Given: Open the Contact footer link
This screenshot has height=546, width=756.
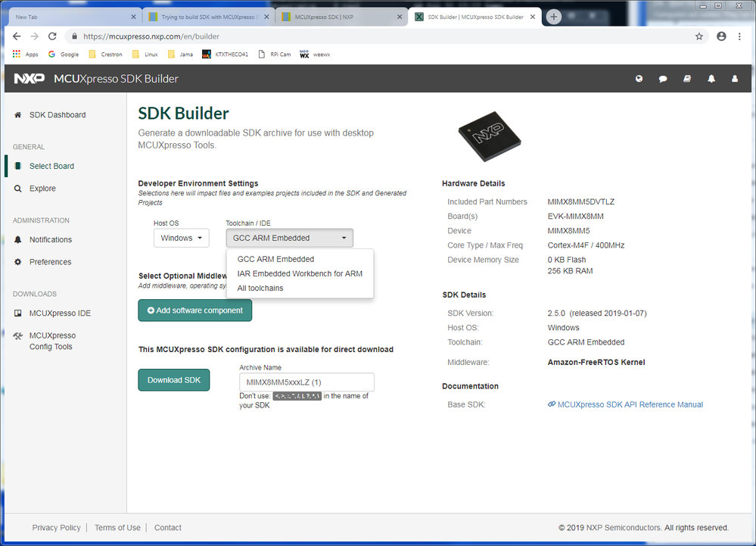Looking at the screenshot, I should [168, 528].
